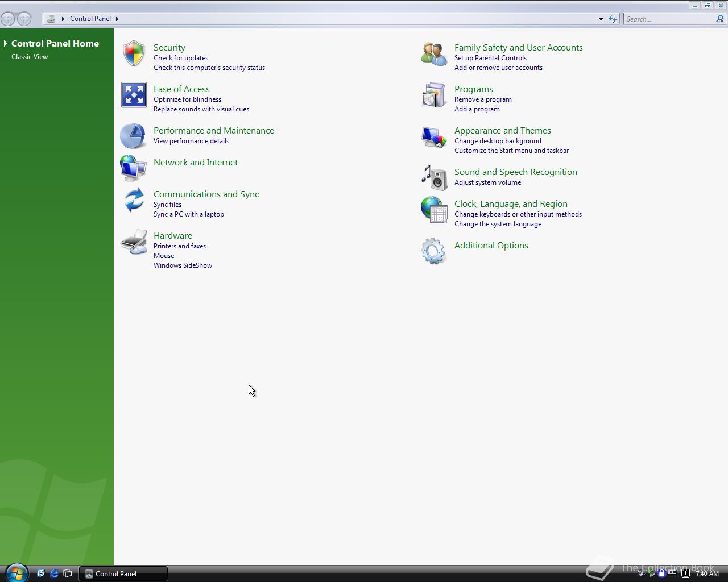Switch to Classic View

coord(30,57)
